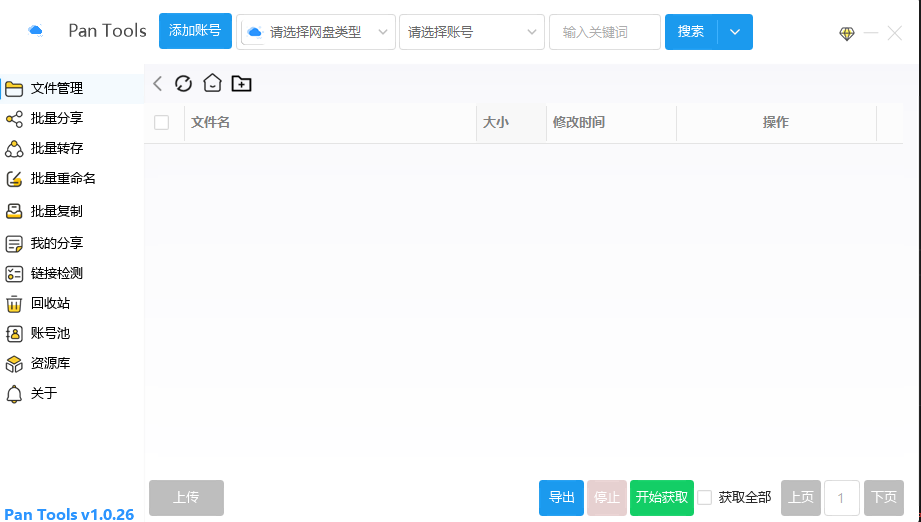Toggle the select-all checkbox in table header
Viewport: 921px width, 522px height.
[x=161, y=122]
